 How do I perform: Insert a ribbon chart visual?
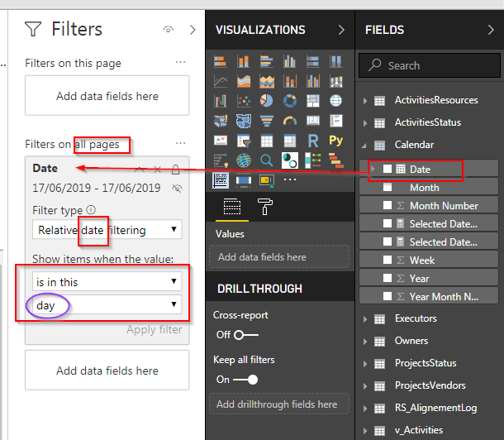(336, 81)
